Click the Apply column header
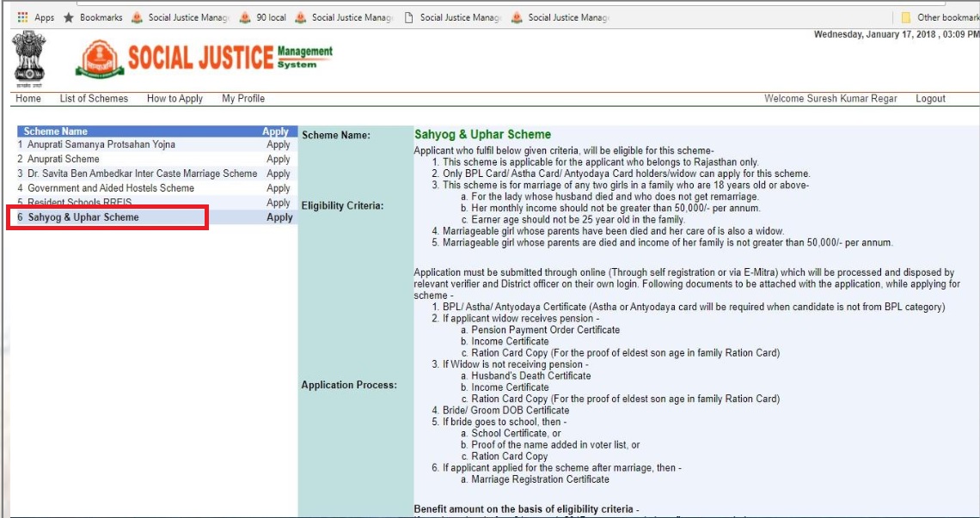 (275, 131)
